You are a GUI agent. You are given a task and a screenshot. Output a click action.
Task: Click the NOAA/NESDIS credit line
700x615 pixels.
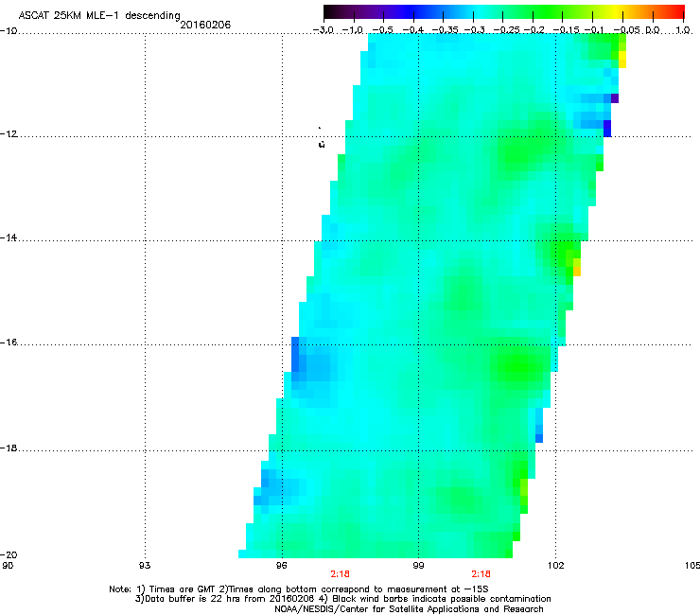[x=409, y=609]
